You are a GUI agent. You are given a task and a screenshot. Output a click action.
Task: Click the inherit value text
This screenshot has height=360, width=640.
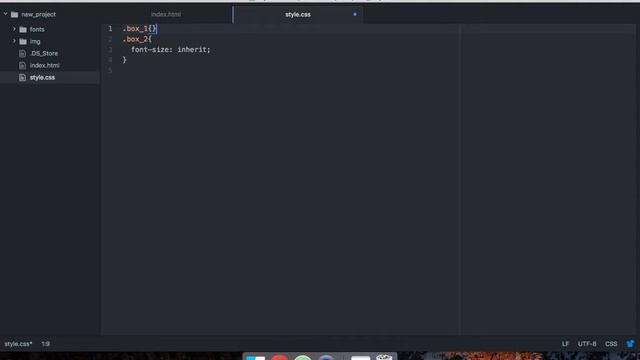point(192,50)
